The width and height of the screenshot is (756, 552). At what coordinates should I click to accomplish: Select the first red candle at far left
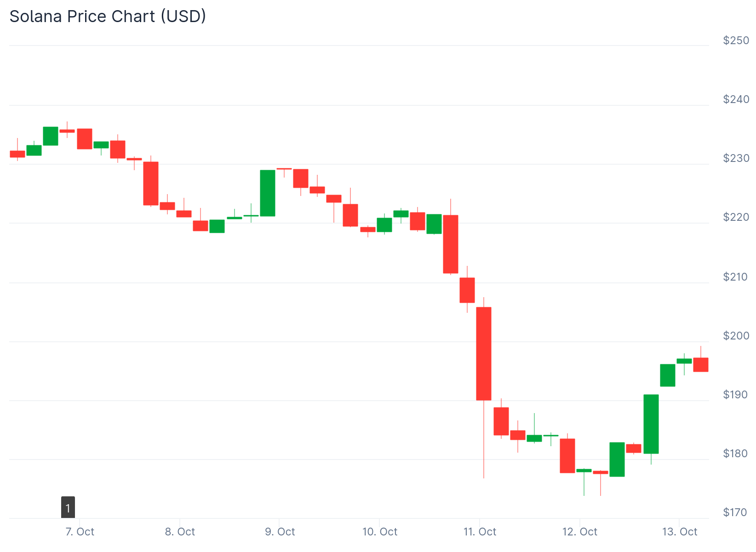17,154
